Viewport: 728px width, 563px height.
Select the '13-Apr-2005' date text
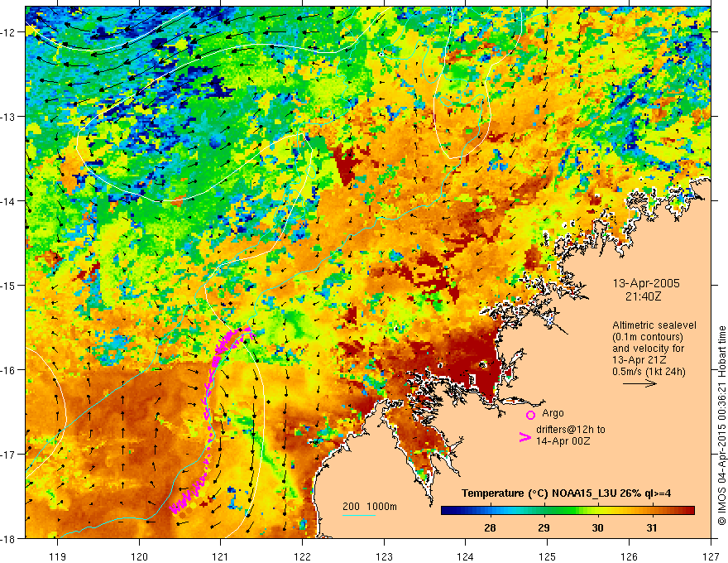pos(646,283)
